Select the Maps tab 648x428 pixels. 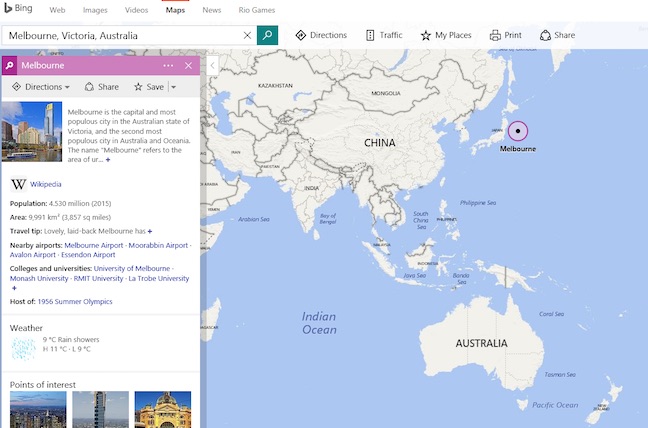tap(175, 10)
